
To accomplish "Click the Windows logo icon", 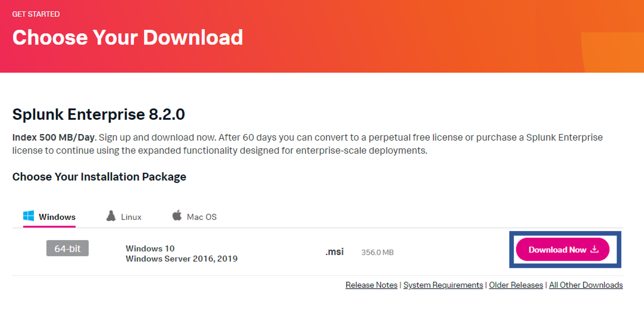I will coord(29,216).
